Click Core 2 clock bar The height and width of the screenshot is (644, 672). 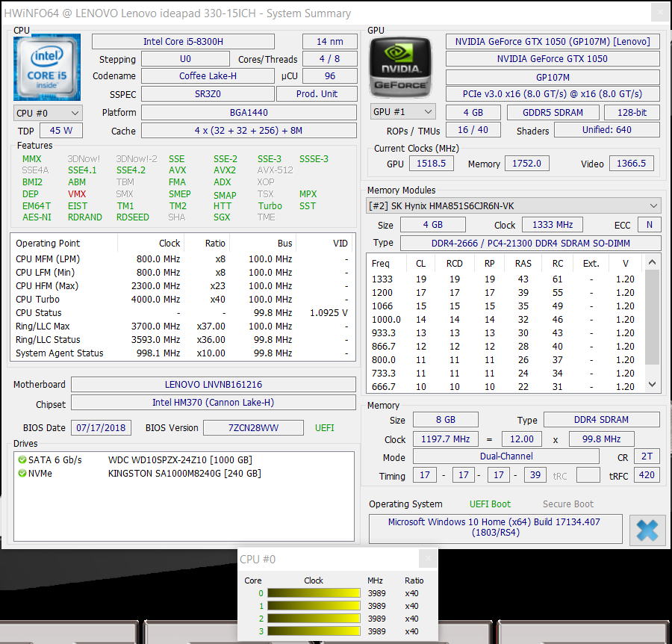(314, 619)
